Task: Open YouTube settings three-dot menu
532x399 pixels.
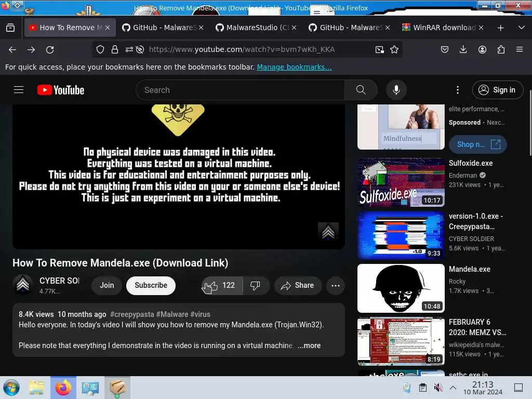Action: point(458,90)
